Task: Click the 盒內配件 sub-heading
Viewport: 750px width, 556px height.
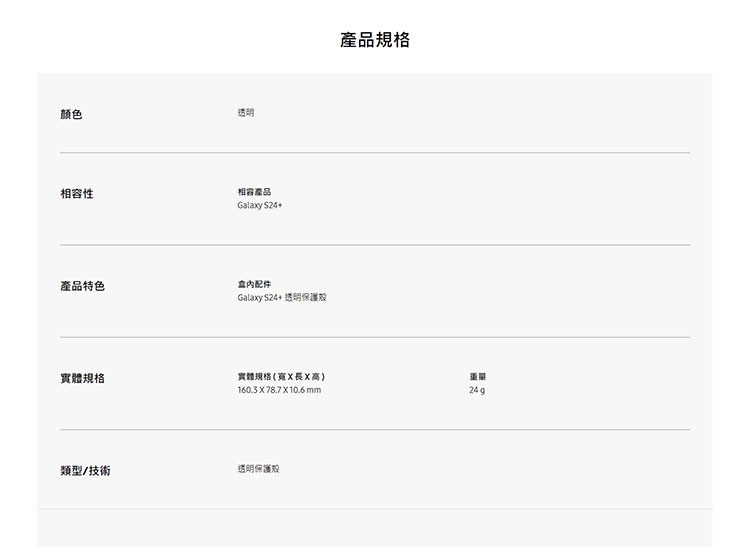Action: point(254,284)
